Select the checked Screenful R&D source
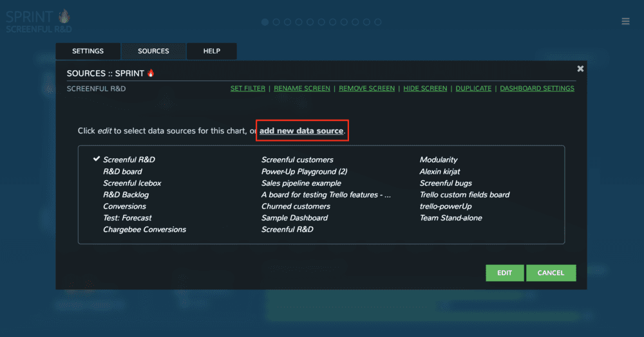This screenshot has height=337, width=644. click(x=129, y=160)
